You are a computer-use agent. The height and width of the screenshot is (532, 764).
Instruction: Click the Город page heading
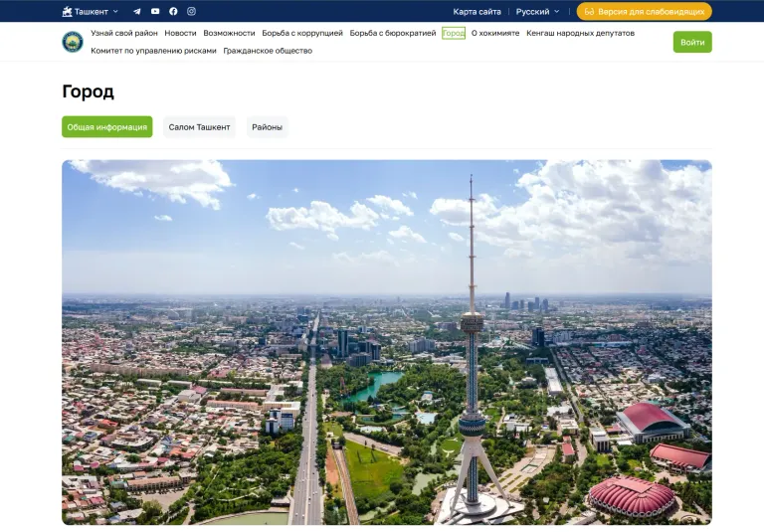[x=89, y=91]
